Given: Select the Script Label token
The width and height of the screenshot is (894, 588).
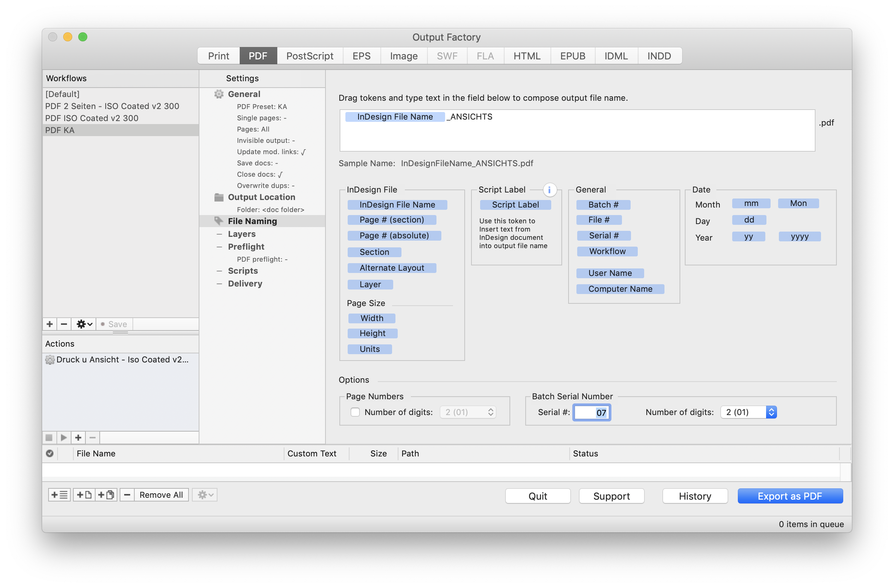Looking at the screenshot, I should (x=515, y=205).
